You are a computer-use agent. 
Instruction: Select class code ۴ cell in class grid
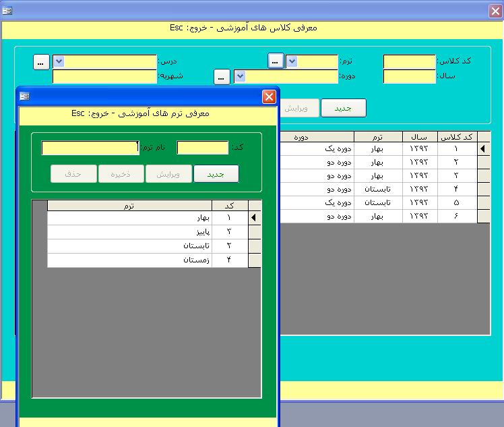[x=457, y=189]
